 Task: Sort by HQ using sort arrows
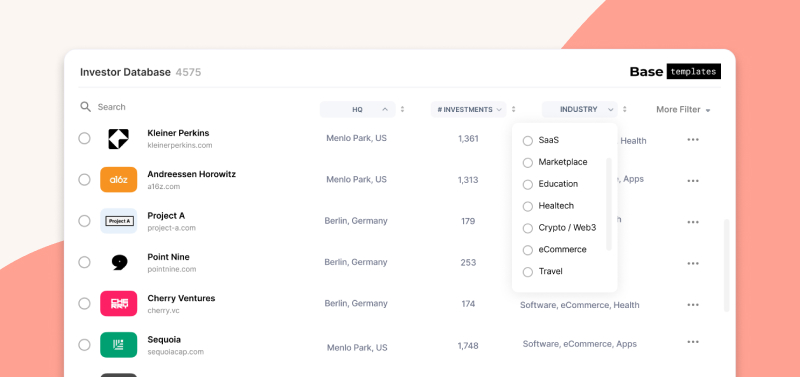402,109
